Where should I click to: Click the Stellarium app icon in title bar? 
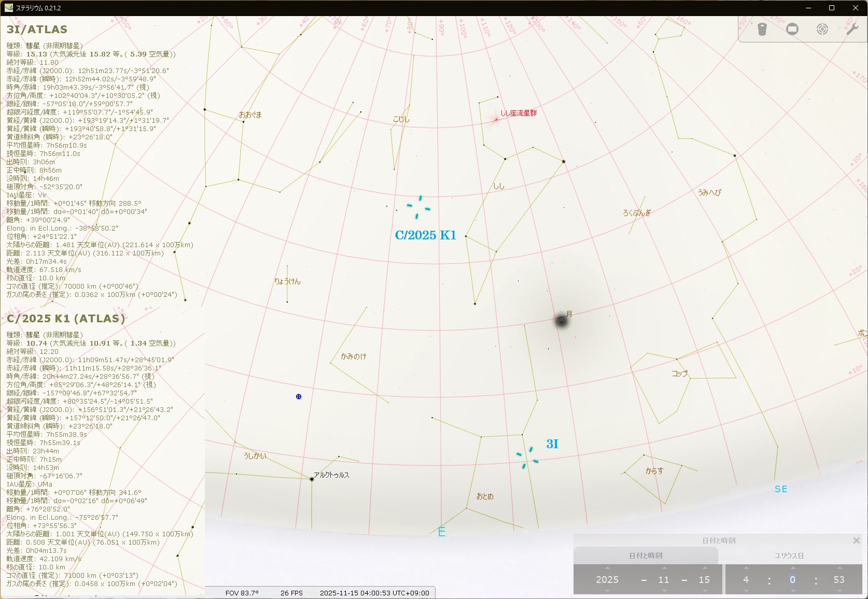pos(8,8)
